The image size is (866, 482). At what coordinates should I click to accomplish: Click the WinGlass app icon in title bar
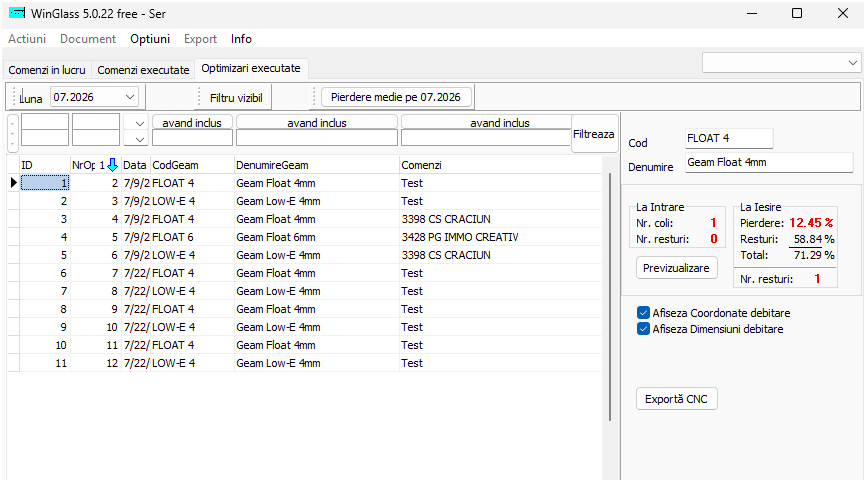pos(17,13)
